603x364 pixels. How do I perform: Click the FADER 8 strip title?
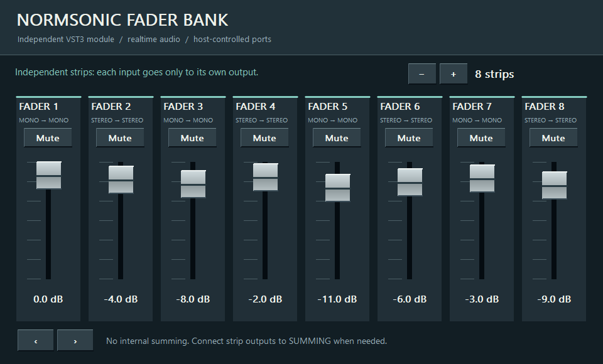(545, 107)
